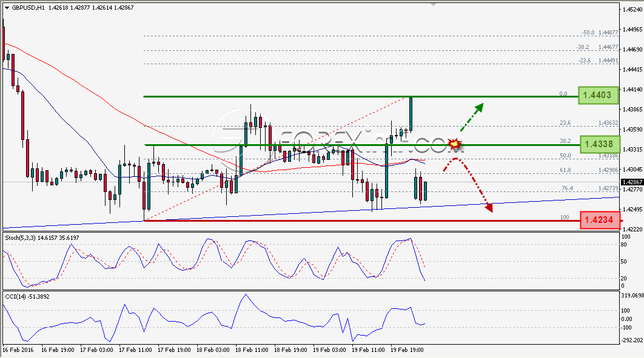Viewport: 644px width, 358px height.
Task: Click the 18 Feb 03:00 time label
Action: (x=213, y=350)
